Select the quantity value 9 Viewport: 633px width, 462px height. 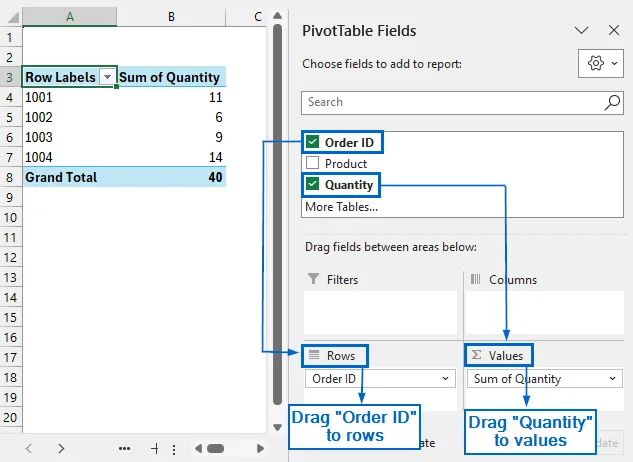171,137
